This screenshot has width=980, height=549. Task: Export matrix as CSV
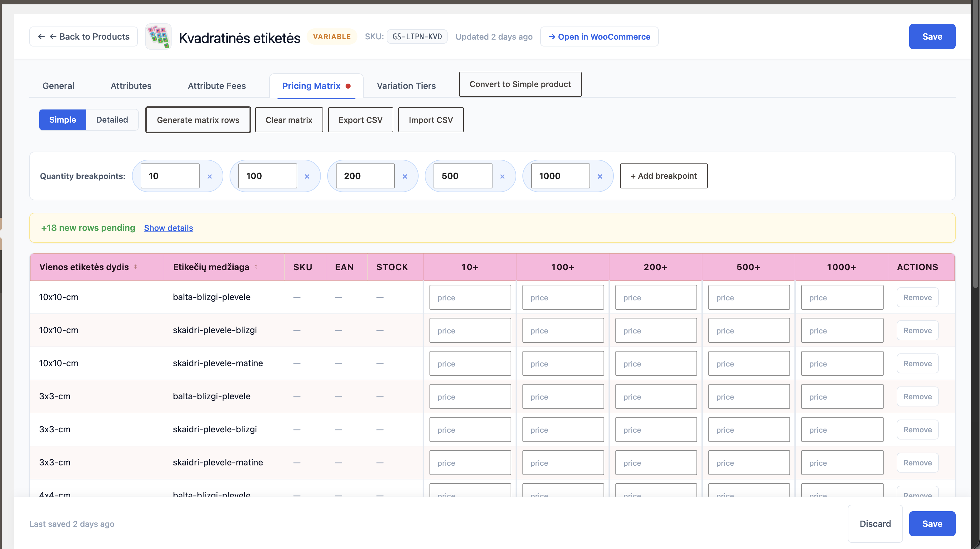click(360, 120)
